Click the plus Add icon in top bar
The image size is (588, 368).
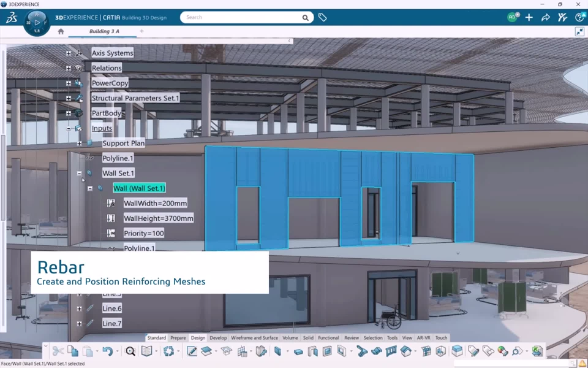click(529, 17)
